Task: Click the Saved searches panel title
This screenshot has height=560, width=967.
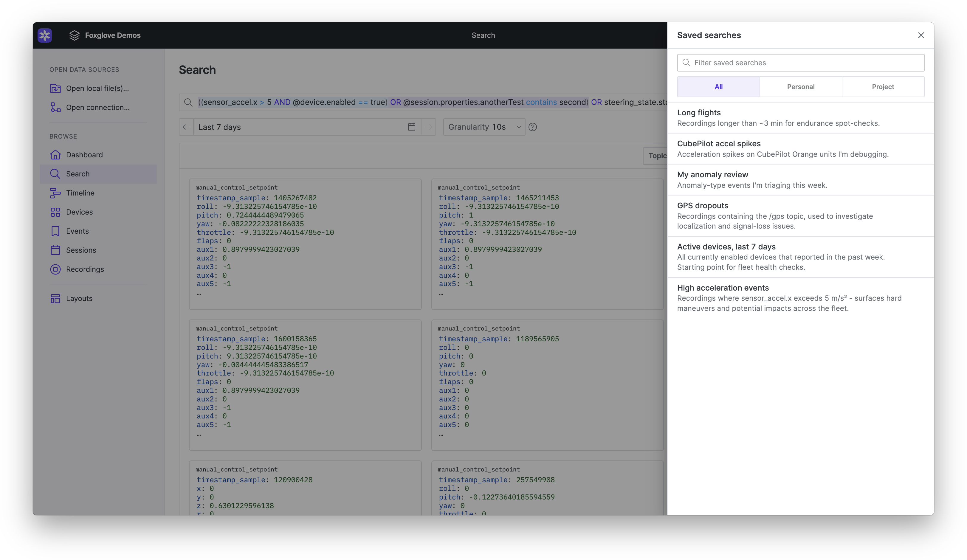Action: pyautogui.click(x=709, y=35)
